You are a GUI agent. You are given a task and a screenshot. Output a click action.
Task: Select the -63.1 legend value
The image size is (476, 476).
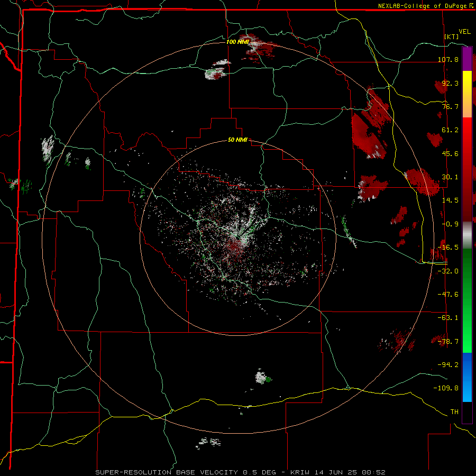[448, 318]
